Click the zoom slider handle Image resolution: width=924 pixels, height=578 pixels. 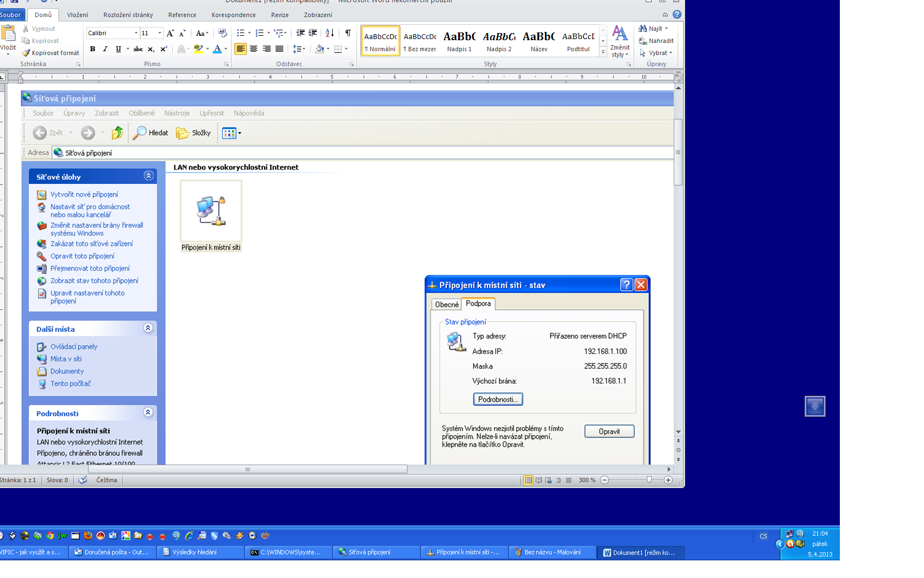click(650, 480)
